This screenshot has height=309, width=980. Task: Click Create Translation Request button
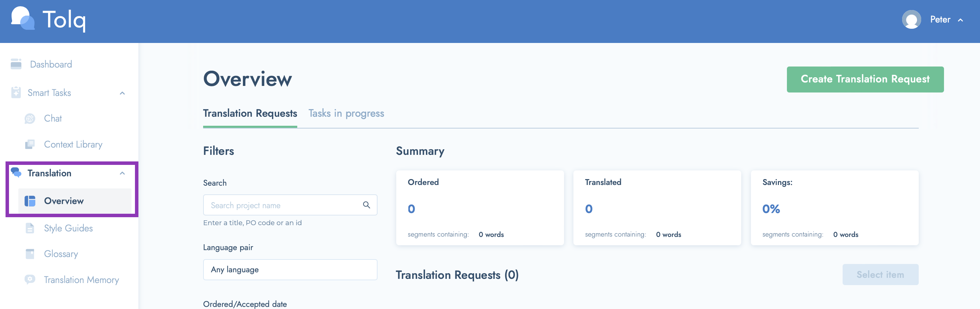865,79
